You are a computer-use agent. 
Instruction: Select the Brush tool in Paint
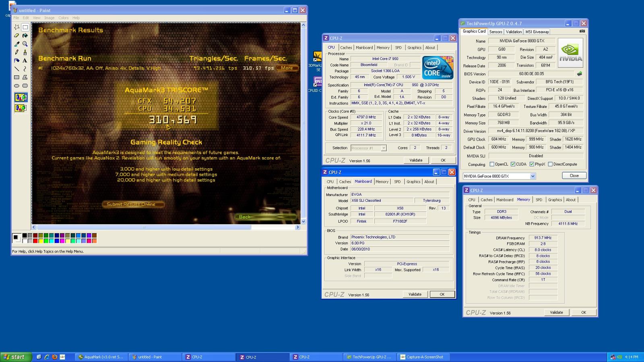pyautogui.click(x=25, y=52)
